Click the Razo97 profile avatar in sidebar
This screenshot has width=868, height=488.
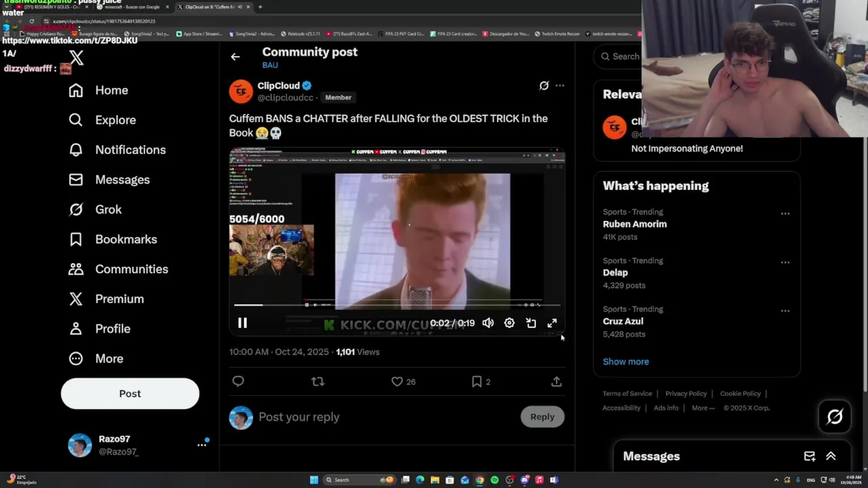(80, 445)
